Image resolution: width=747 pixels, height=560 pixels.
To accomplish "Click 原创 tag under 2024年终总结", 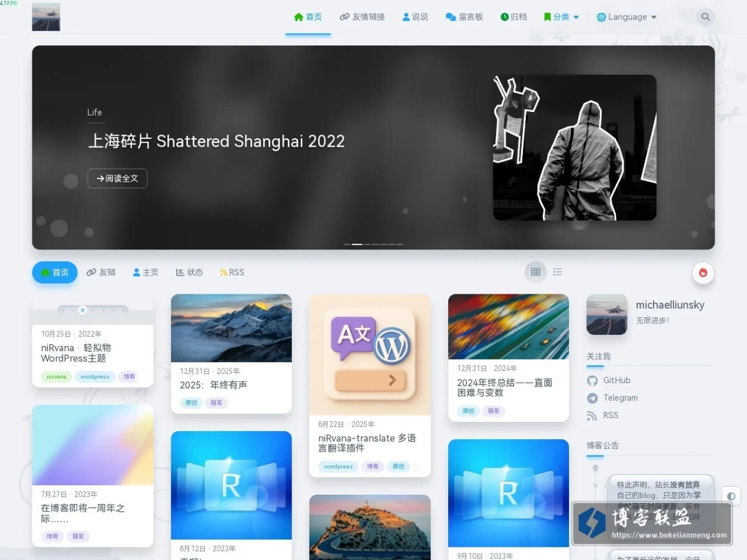I will point(468,411).
